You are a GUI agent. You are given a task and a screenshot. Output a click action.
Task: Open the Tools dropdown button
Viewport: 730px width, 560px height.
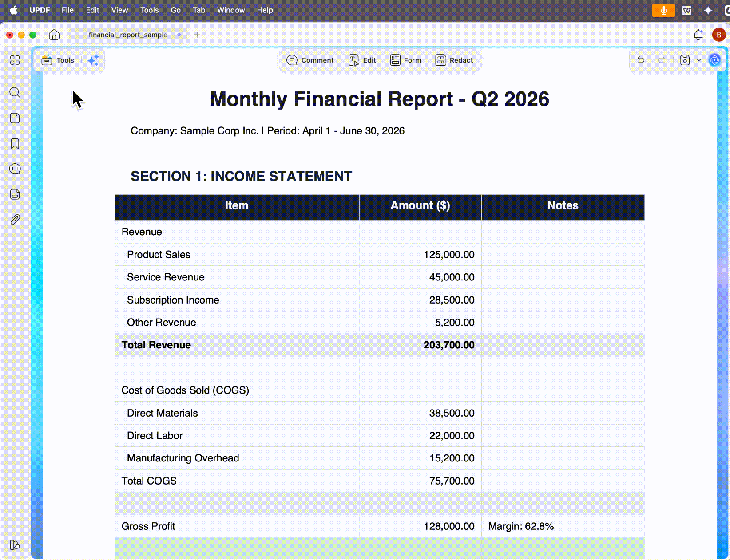[58, 60]
